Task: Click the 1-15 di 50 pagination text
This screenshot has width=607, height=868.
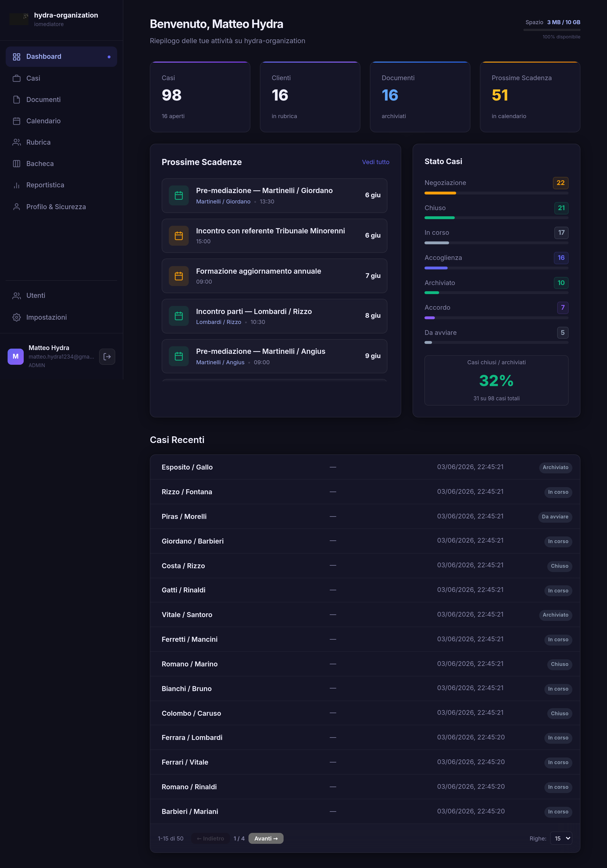Action: (x=170, y=839)
